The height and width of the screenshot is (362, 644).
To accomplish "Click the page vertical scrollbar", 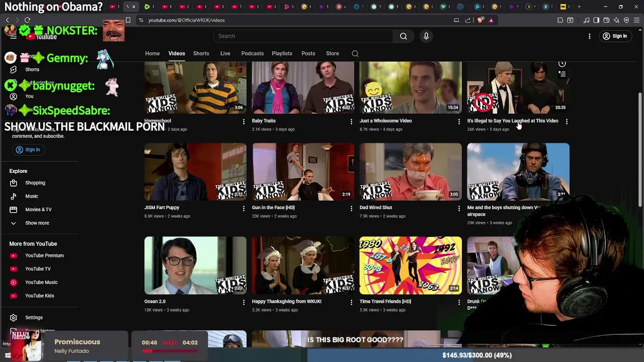I will (640, 149).
